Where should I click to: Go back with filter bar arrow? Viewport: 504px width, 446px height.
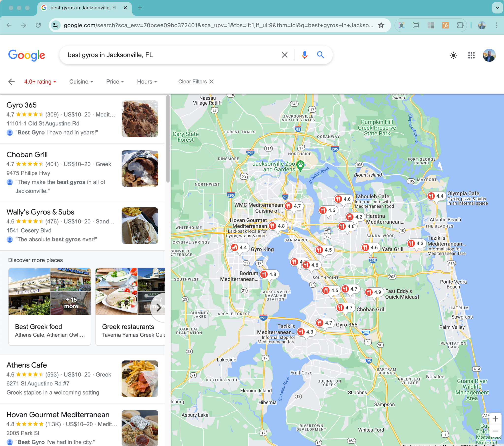pyautogui.click(x=11, y=82)
